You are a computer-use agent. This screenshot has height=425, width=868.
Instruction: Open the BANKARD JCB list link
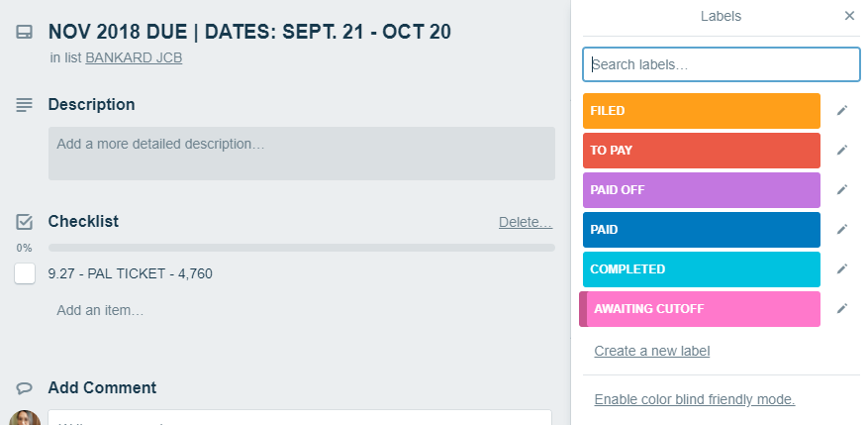click(x=134, y=57)
